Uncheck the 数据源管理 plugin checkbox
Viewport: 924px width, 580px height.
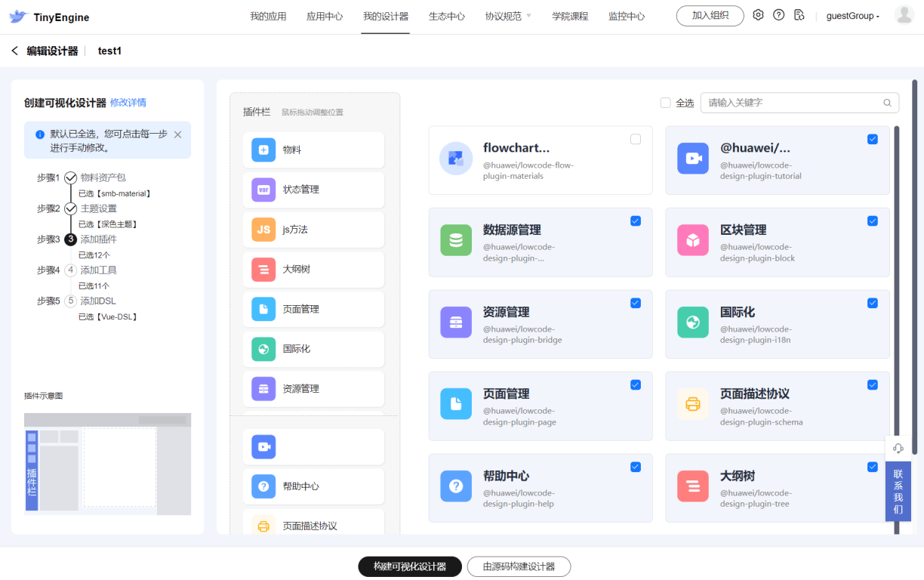(x=636, y=221)
